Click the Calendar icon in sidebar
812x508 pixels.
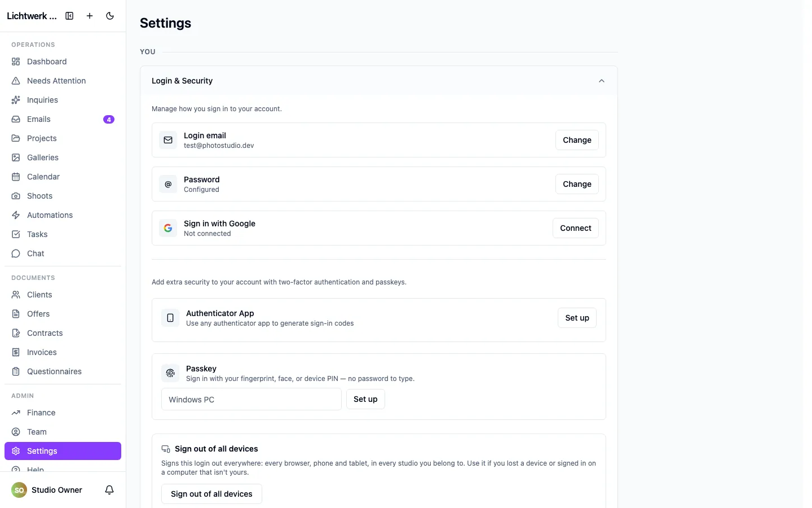(x=16, y=177)
